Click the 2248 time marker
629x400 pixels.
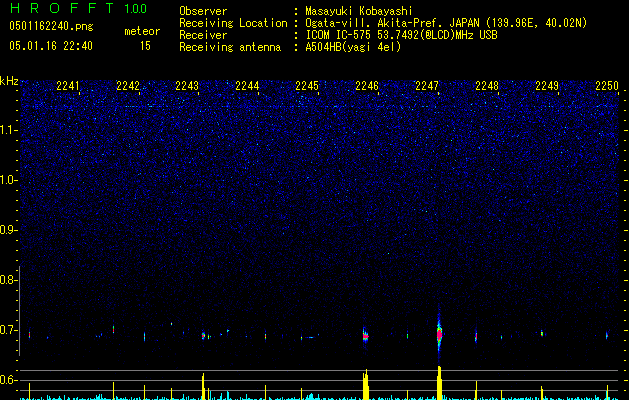(x=487, y=86)
